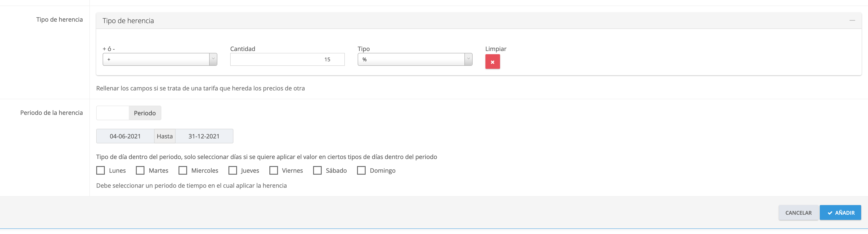The image size is (868, 234).
Task: Click the start date 04-06-2021 field
Action: [x=125, y=136]
